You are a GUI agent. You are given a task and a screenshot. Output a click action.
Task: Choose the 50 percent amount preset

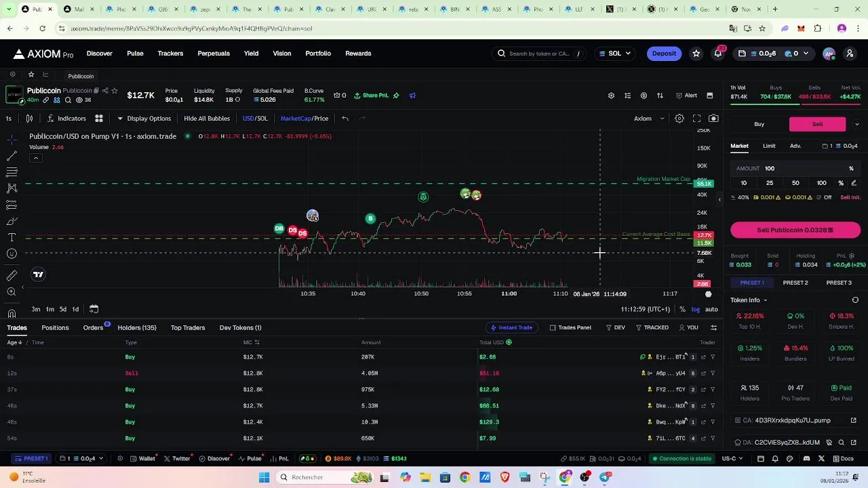click(795, 183)
